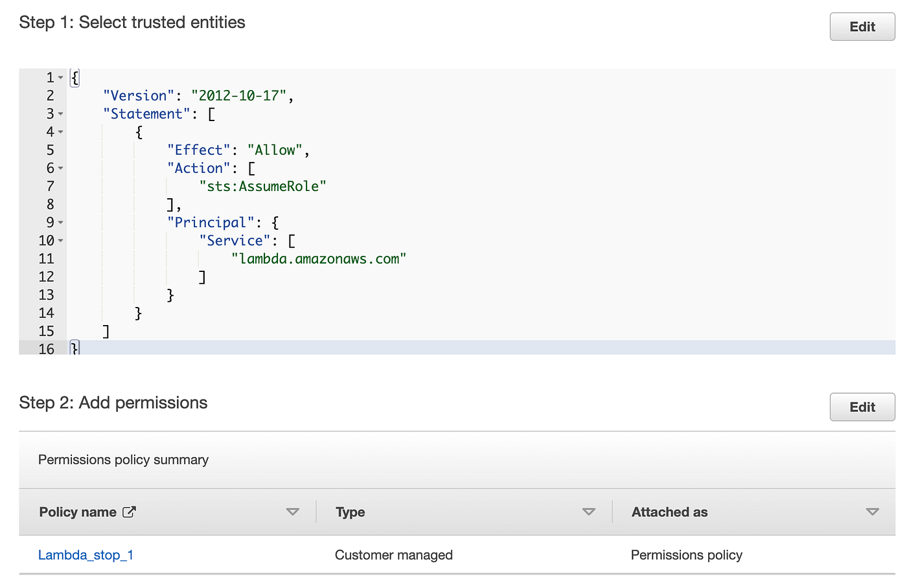The width and height of the screenshot is (907, 588).
Task: Collapse the Principal block at line 9
Action: coord(61,223)
